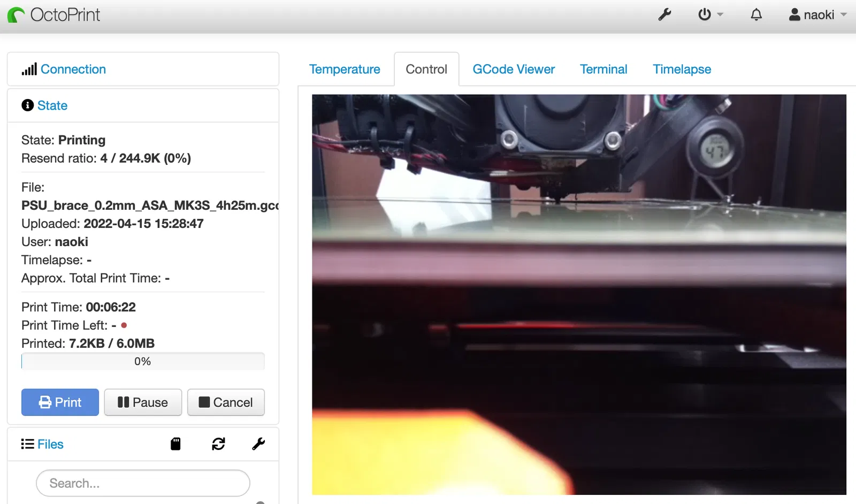Click the OctoPrint logo
This screenshot has width=856, height=504.
[53, 14]
